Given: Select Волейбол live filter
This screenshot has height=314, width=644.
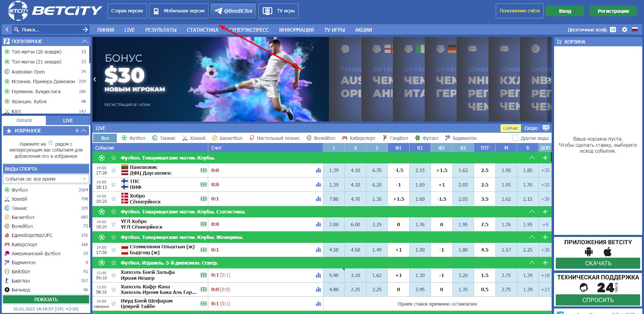Looking at the screenshot, I should click(321, 138).
